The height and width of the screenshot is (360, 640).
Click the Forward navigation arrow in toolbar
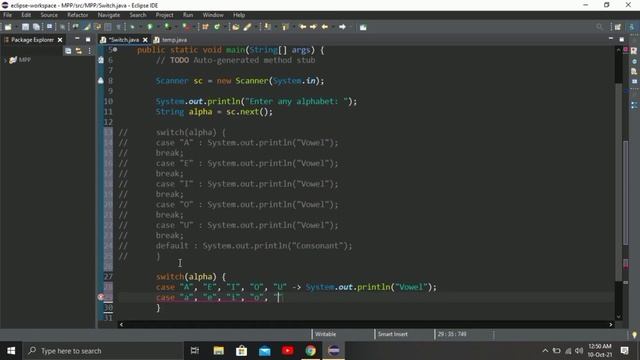[x=342, y=27]
